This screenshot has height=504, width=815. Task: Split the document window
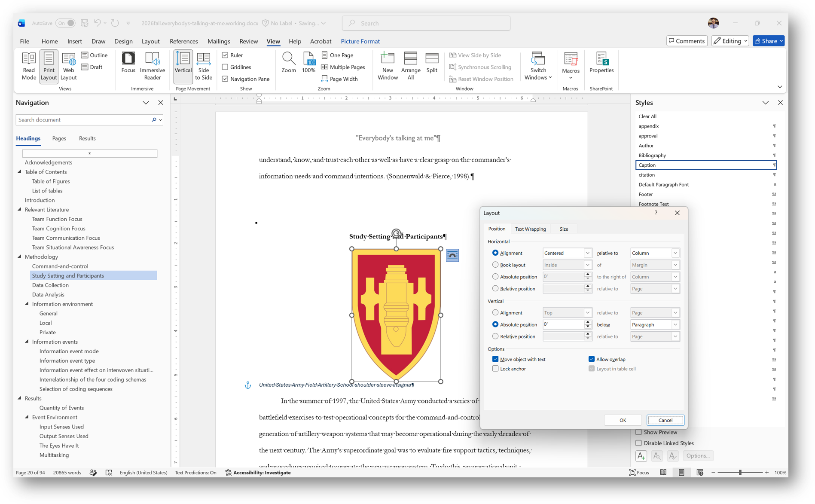pos(432,63)
